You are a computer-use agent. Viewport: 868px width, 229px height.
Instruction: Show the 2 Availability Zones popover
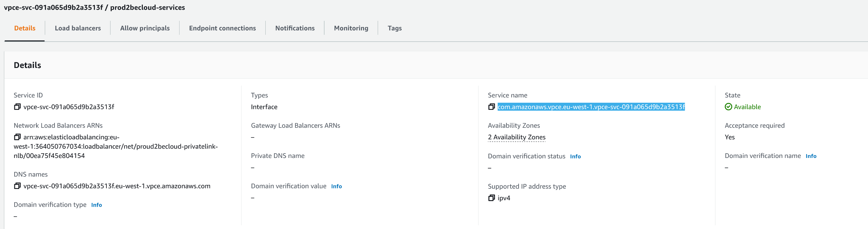pyautogui.click(x=516, y=137)
